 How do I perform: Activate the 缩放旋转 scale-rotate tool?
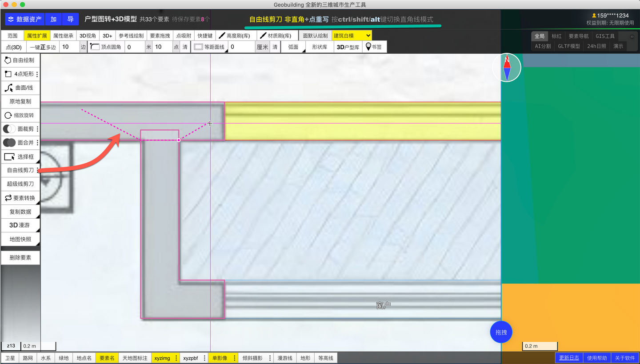click(20, 116)
